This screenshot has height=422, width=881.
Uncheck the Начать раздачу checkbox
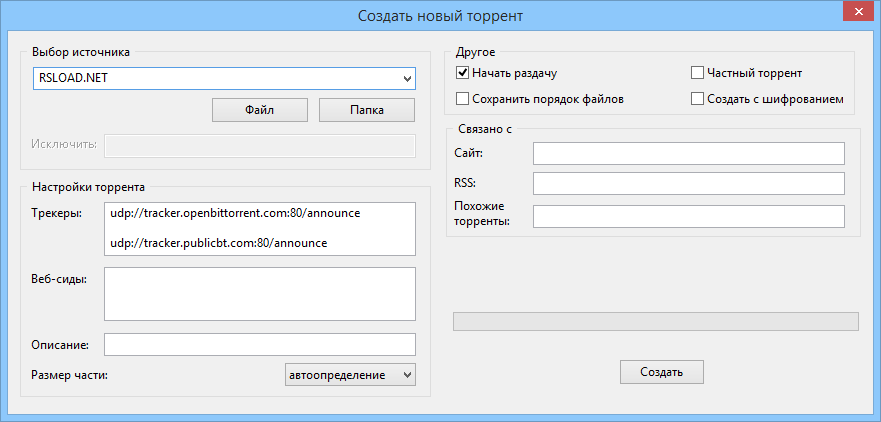pyautogui.click(x=463, y=74)
